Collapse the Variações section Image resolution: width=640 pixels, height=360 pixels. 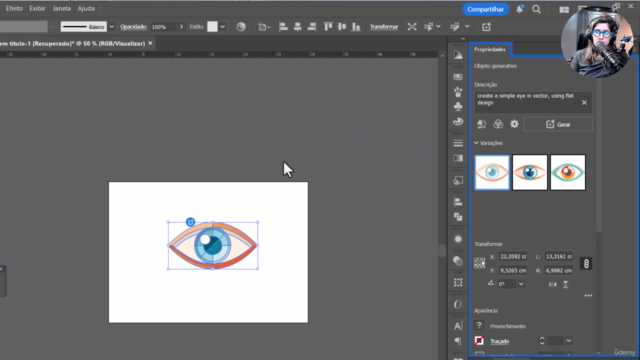click(x=476, y=143)
